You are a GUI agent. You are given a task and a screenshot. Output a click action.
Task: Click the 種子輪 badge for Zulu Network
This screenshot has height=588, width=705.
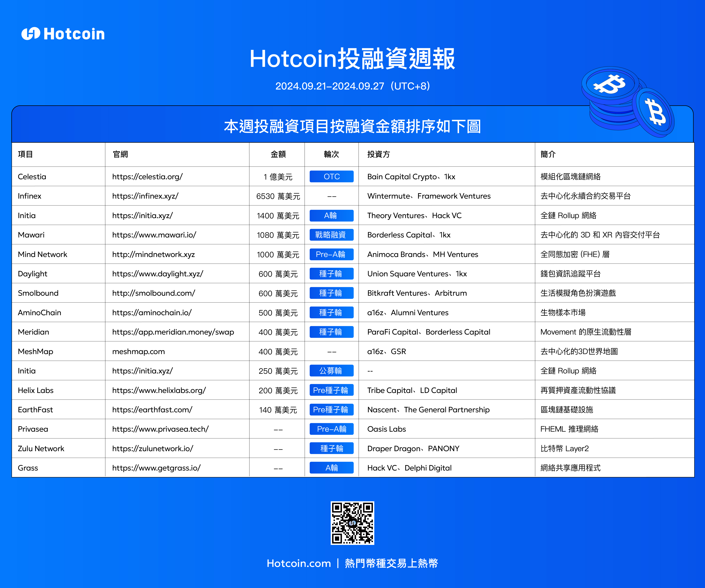(331, 448)
